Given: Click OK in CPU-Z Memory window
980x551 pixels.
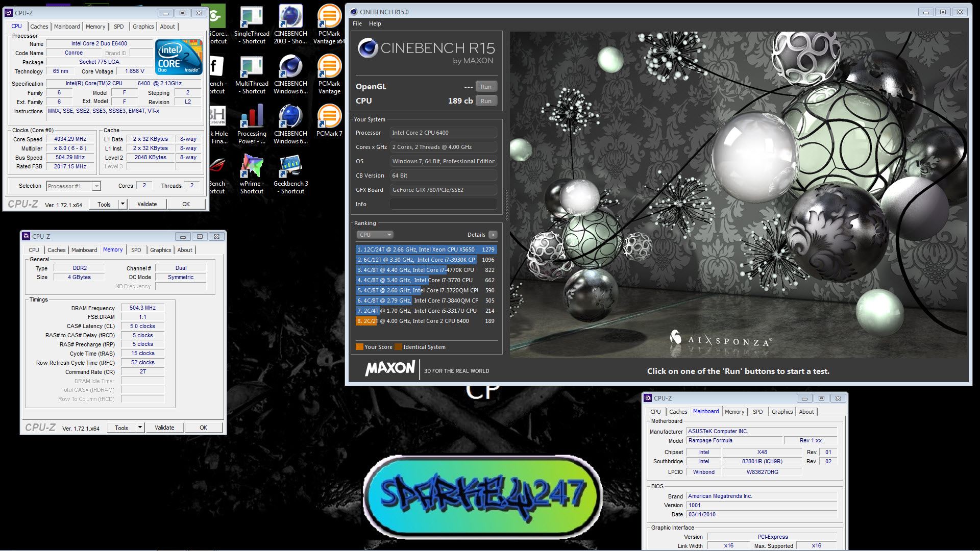Looking at the screenshot, I should click(x=203, y=428).
